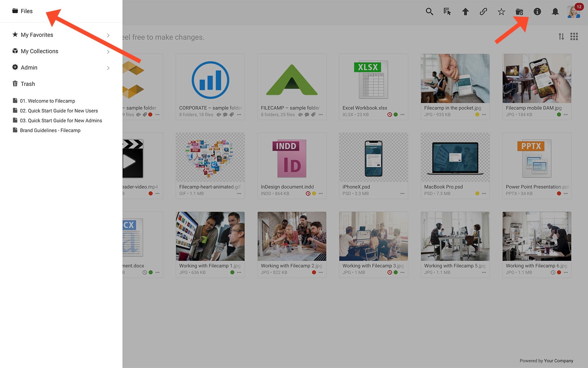
Task: Click the multi-select cursor icon
Action: pyautogui.click(x=447, y=12)
